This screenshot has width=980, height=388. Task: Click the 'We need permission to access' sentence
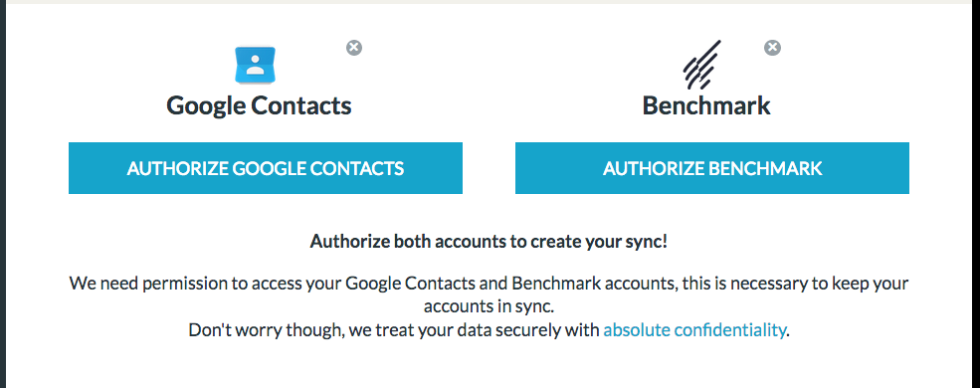489,283
